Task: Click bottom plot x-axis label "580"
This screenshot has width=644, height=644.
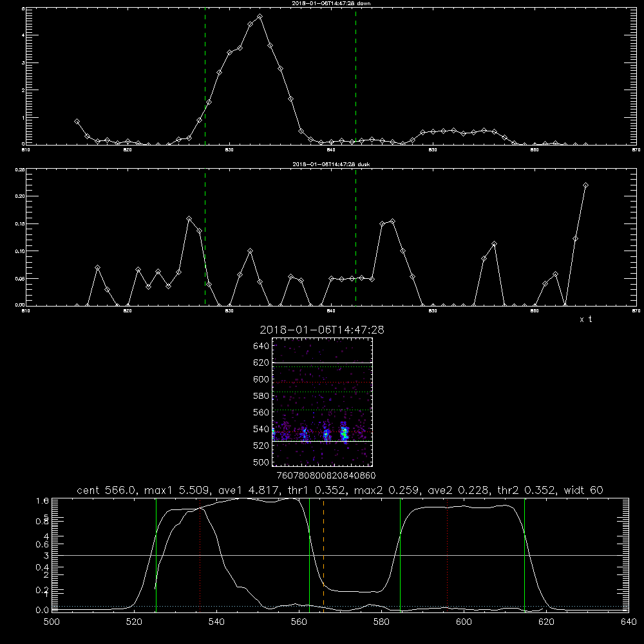Action: 381,622
